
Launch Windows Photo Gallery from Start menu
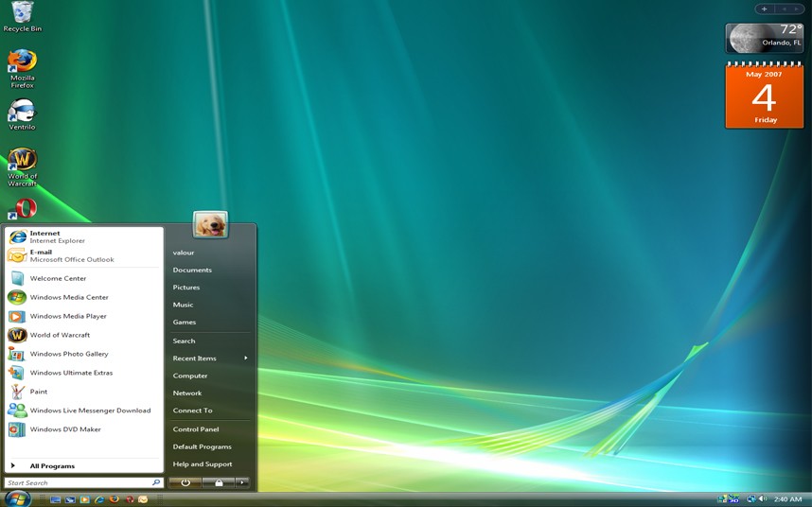coord(69,354)
